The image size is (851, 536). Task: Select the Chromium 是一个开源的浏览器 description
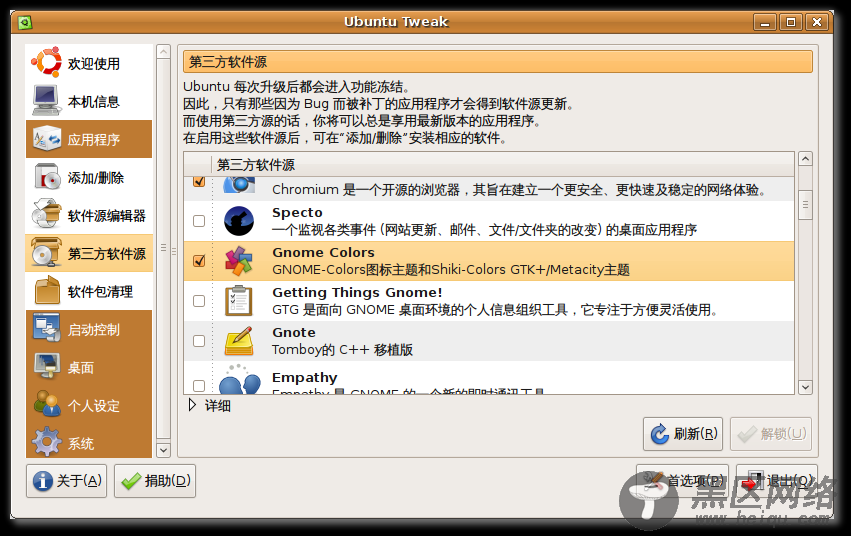coord(519,190)
